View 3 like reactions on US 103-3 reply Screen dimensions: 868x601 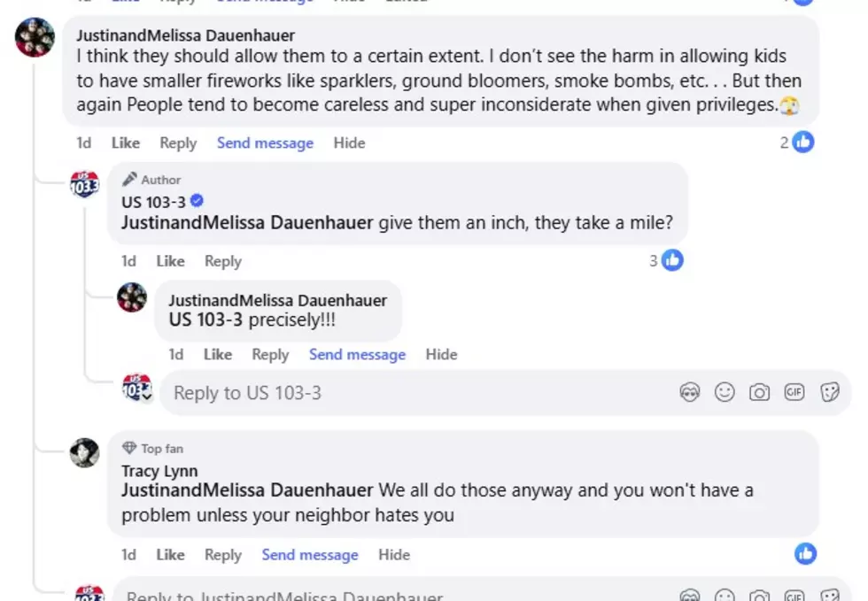point(666,260)
